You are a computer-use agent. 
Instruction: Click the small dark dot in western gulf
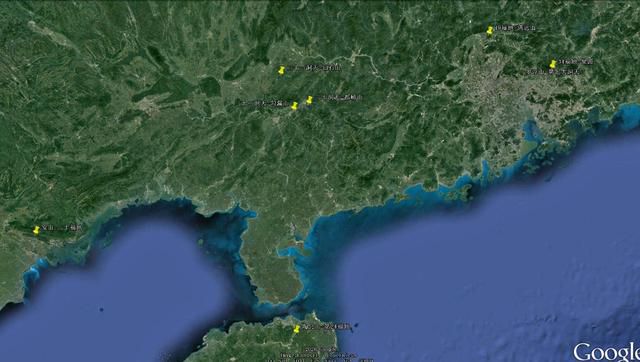click(x=101, y=310)
